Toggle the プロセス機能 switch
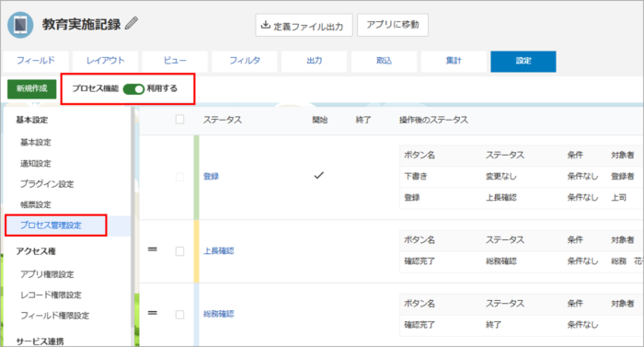The width and height of the screenshot is (644, 347). point(133,88)
